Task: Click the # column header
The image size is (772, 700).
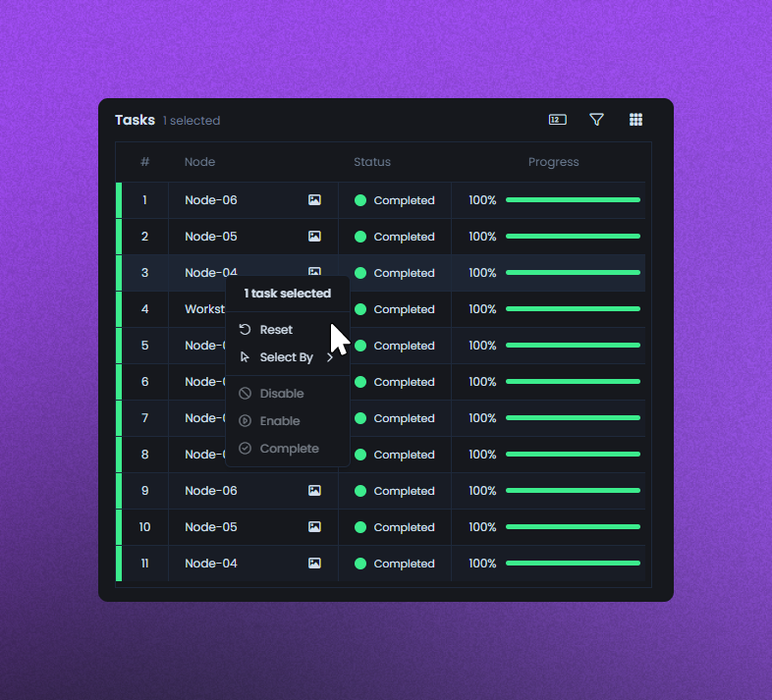Action: [x=144, y=162]
